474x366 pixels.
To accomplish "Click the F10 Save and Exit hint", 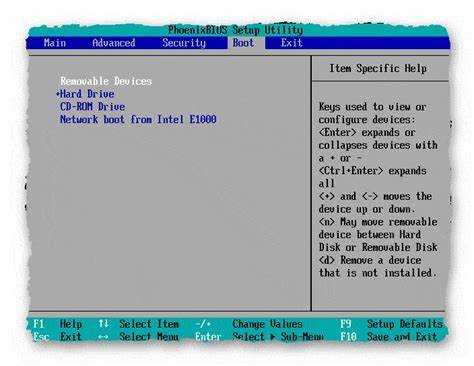I will pyautogui.click(x=389, y=337).
